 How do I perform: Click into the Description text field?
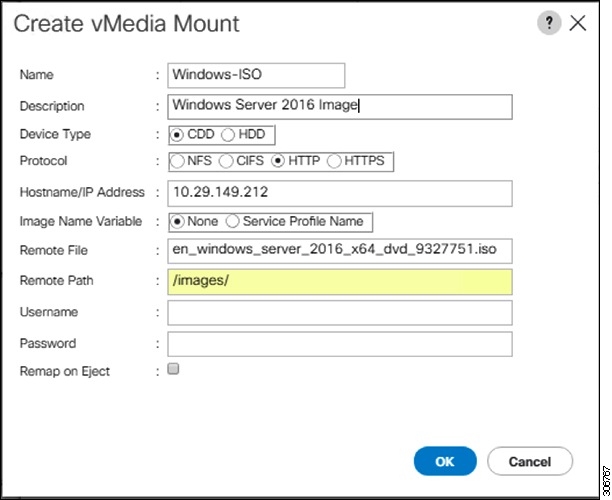point(340,106)
